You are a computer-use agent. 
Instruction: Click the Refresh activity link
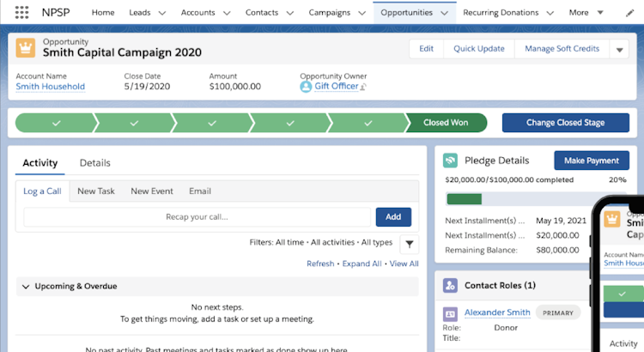click(320, 264)
